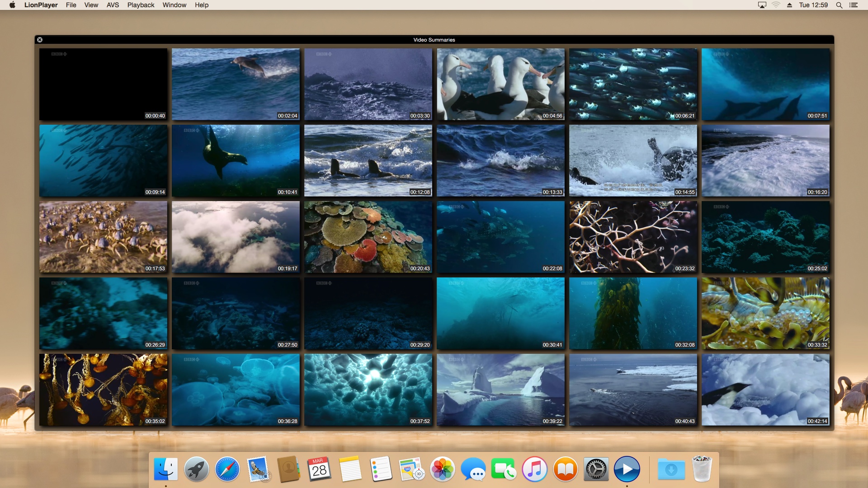Open Spotlight search from the menu bar

click(839, 5)
